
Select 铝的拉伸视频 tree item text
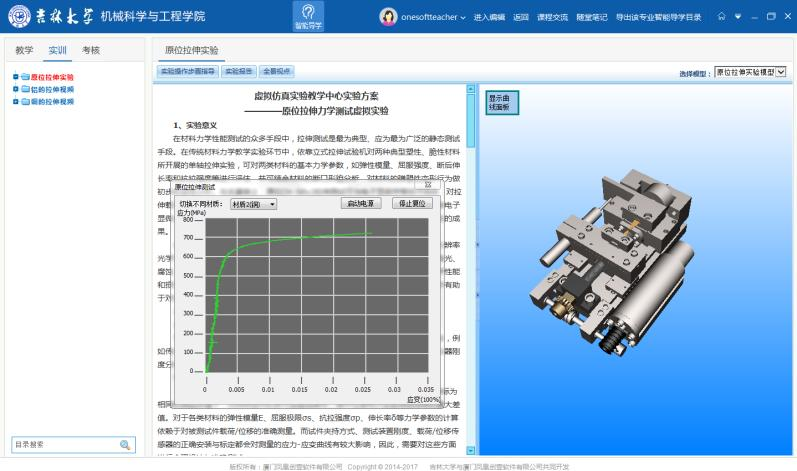[x=52, y=89]
